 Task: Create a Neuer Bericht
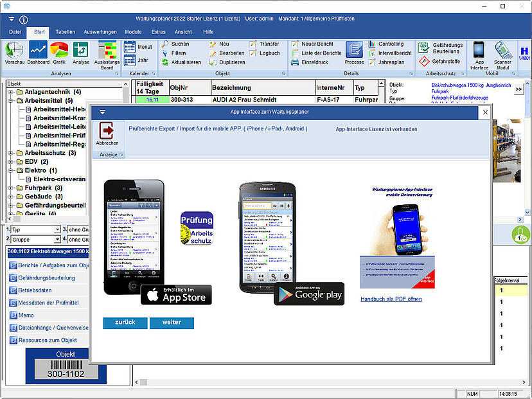pos(312,44)
